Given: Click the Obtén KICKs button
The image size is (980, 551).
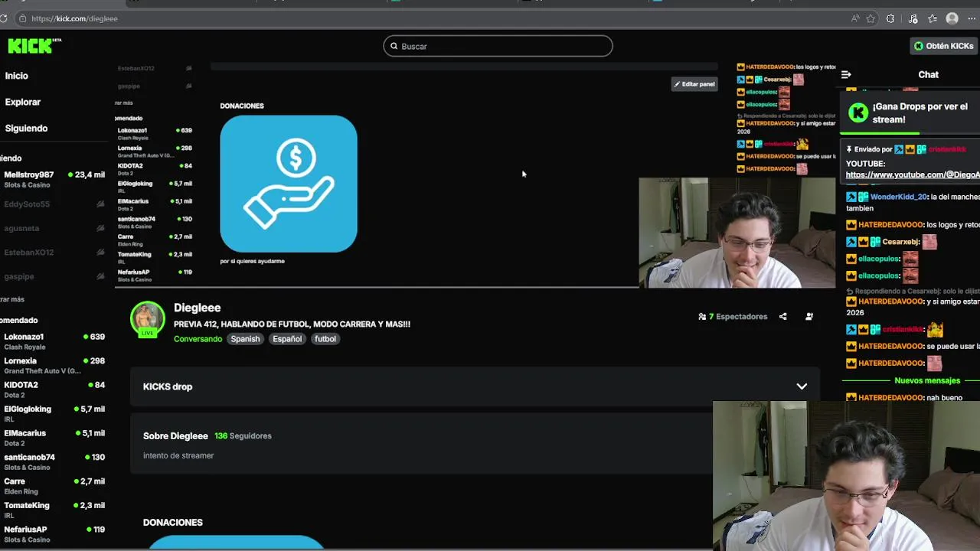Looking at the screenshot, I should (943, 46).
